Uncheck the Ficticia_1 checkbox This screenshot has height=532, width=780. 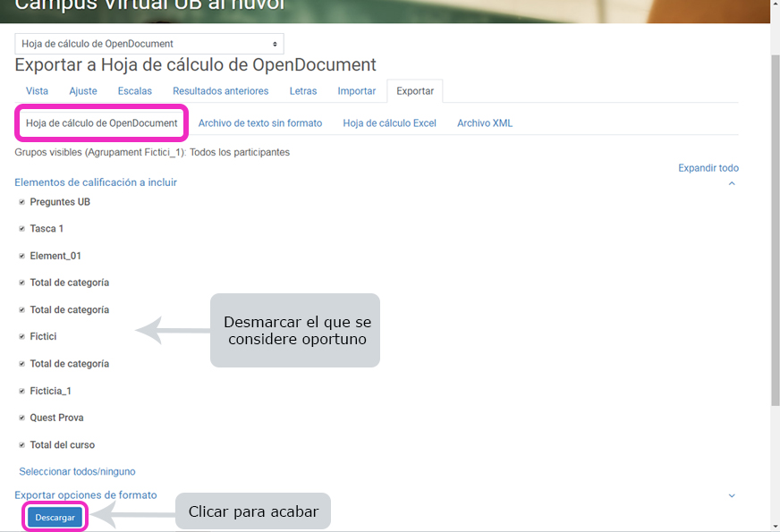pyautogui.click(x=22, y=391)
